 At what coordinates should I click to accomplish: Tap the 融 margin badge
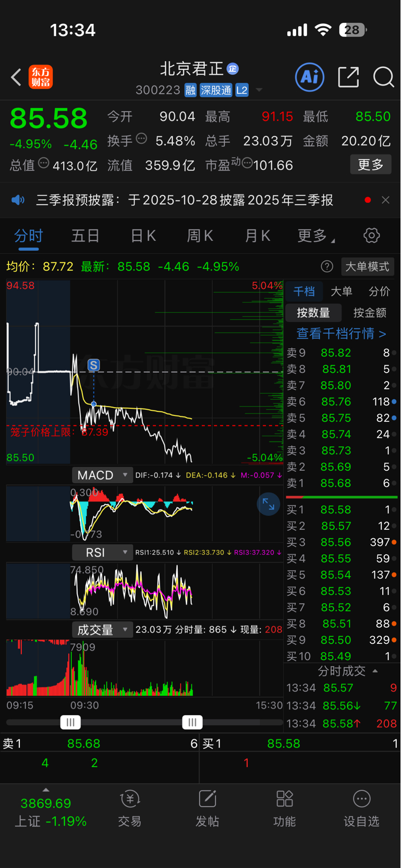[x=190, y=90]
